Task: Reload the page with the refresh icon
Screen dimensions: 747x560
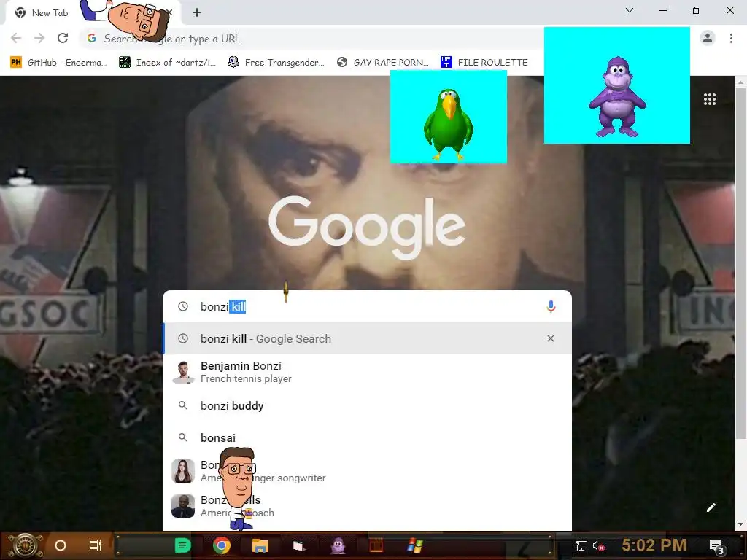Action: 63,38
